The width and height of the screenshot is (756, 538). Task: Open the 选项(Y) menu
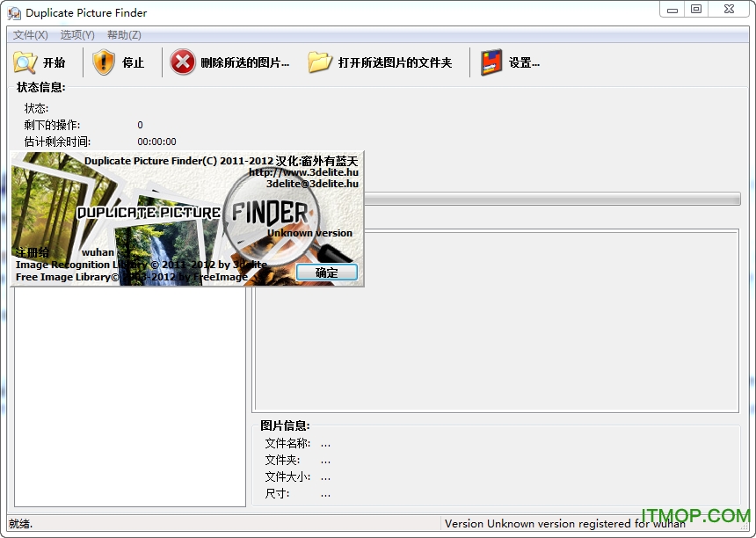(77, 35)
